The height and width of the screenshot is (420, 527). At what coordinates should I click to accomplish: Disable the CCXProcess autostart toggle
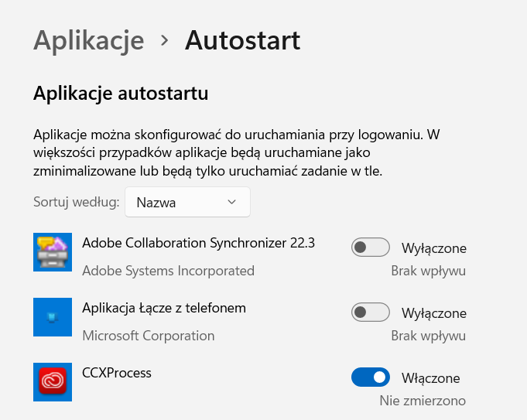[x=370, y=377]
